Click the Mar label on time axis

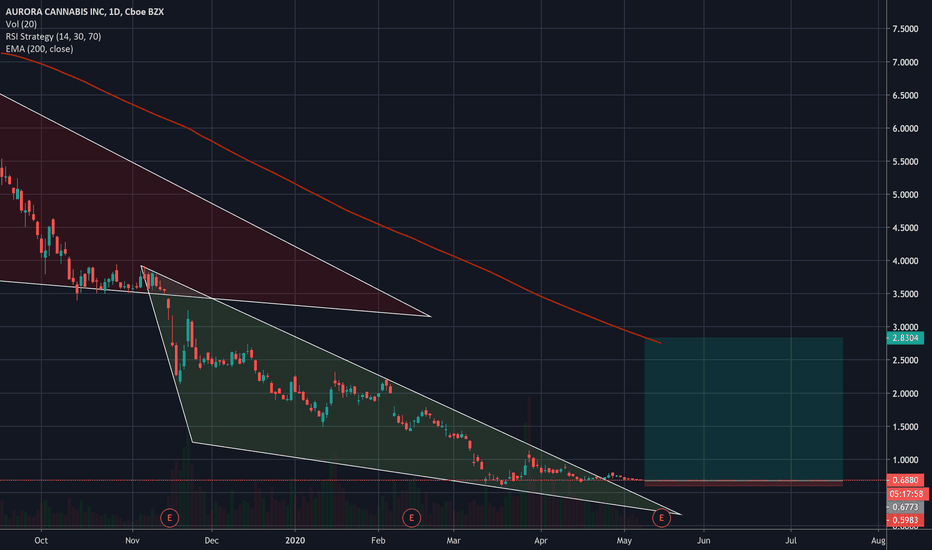454,540
